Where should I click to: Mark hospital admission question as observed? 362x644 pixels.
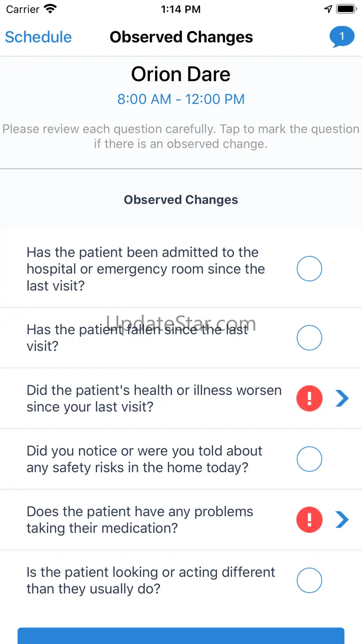tap(309, 269)
